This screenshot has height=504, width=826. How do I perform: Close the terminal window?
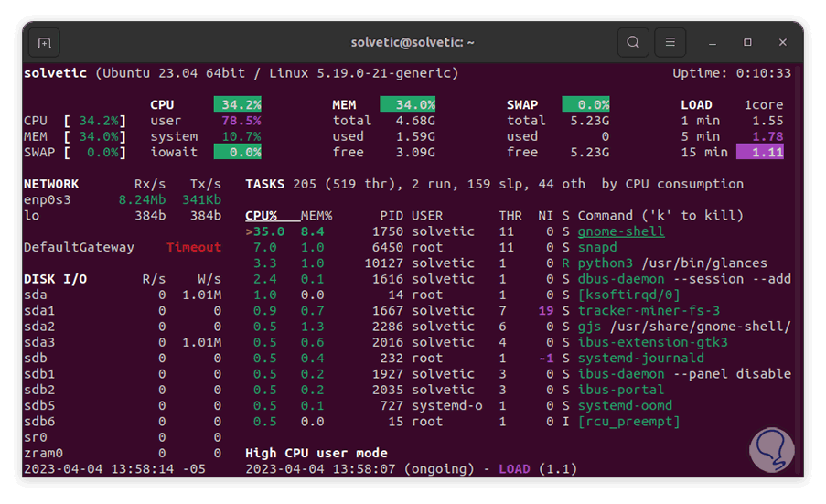[x=782, y=42]
